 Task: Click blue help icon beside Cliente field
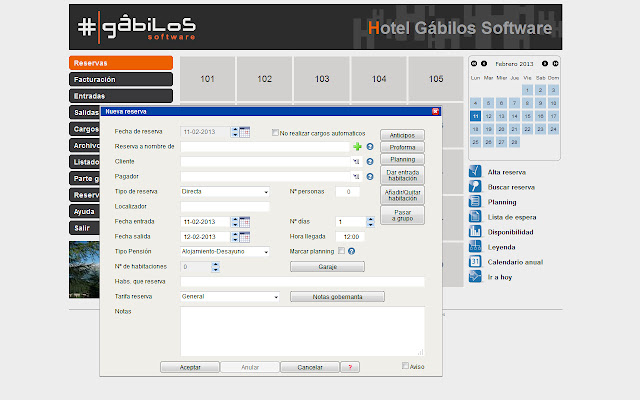tap(370, 162)
